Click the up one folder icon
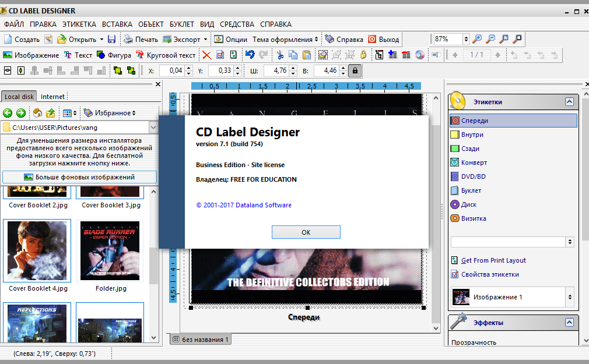The width and height of the screenshot is (589, 364). click(x=50, y=113)
